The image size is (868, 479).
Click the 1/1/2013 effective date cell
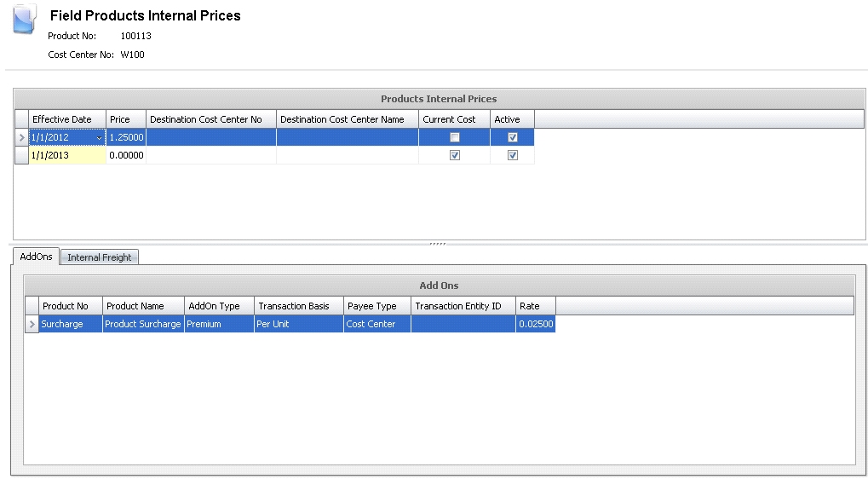67,155
